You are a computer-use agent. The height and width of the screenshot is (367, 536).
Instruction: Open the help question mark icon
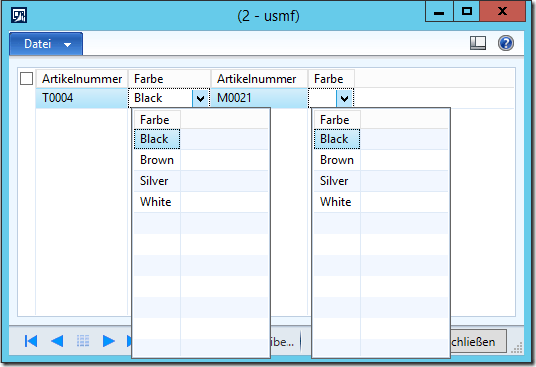point(506,43)
